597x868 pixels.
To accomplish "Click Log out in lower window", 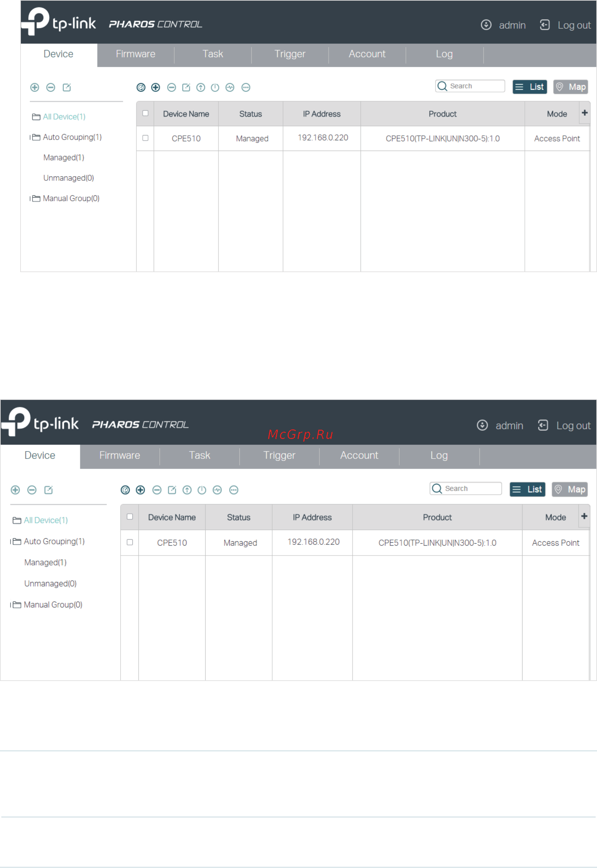I will (565, 426).
